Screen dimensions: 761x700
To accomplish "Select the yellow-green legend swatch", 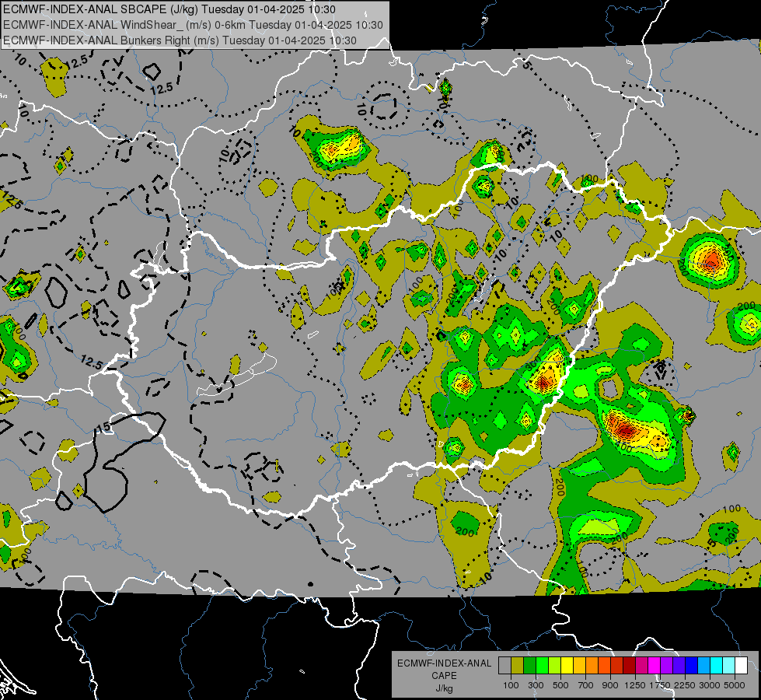I will pyautogui.click(x=555, y=666).
